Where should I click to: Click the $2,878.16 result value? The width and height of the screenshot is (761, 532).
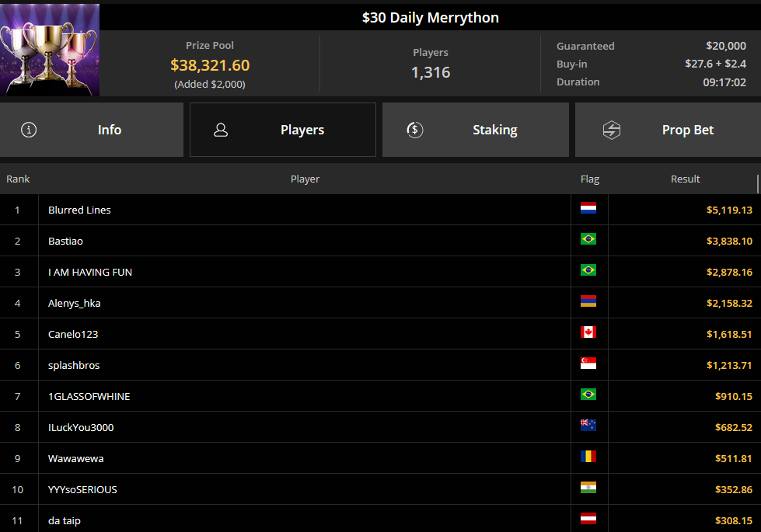pos(729,272)
